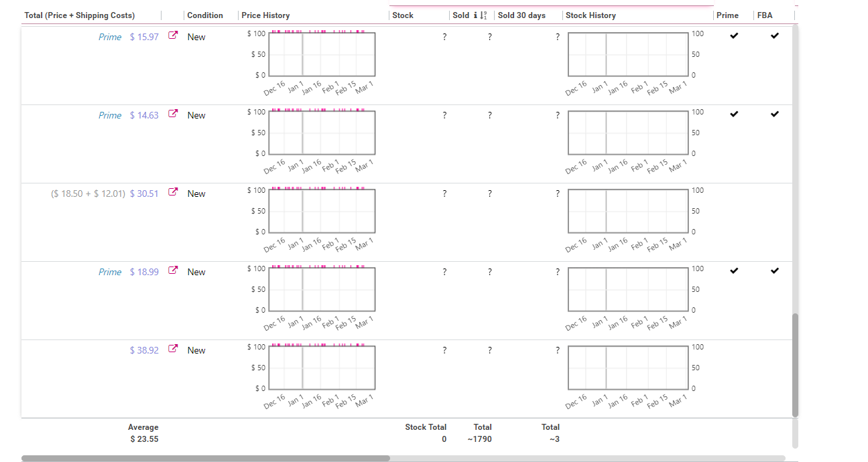Click the Stock question mark in $15.97 row
The width and height of the screenshot is (868, 462).
pos(444,37)
